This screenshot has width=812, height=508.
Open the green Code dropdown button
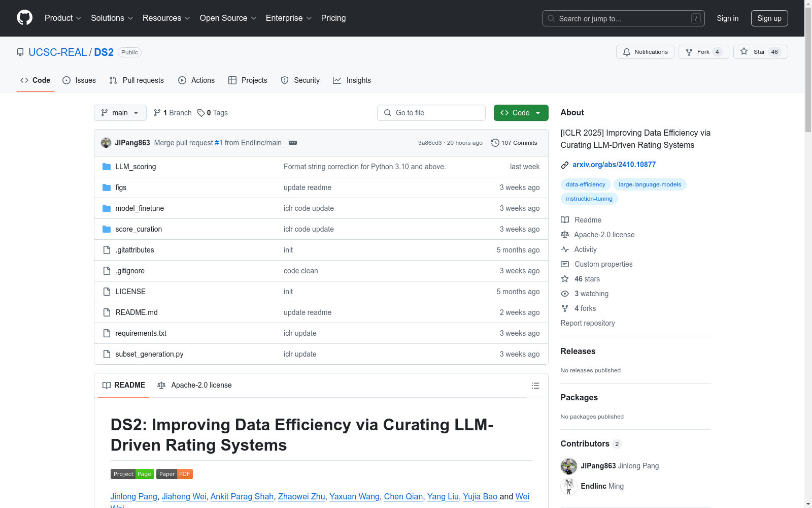521,113
